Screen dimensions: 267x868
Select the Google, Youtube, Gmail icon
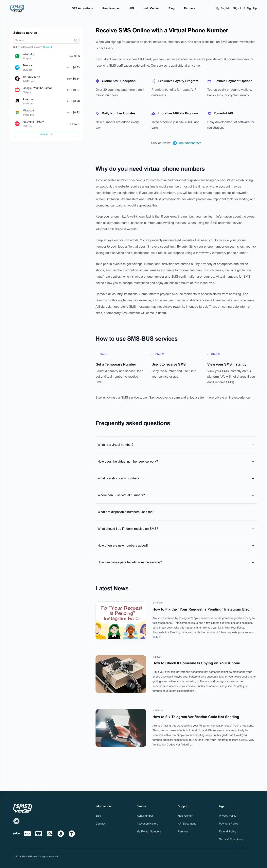pos(17,90)
